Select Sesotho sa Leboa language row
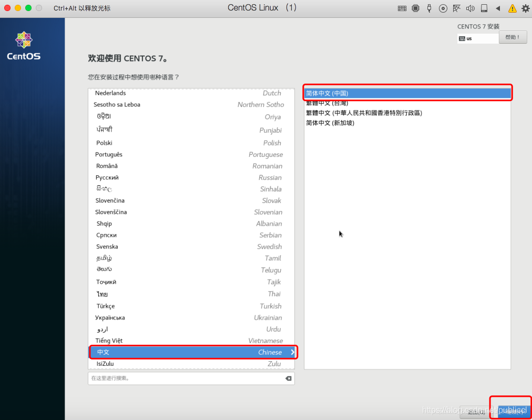Screen dimensions: 532x420 pos(191,104)
